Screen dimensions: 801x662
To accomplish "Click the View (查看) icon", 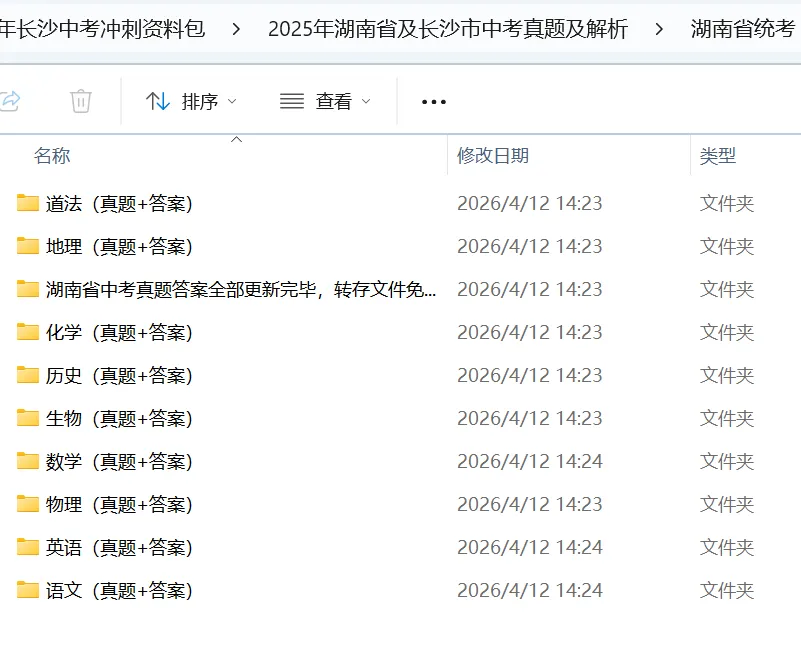I will (x=291, y=100).
